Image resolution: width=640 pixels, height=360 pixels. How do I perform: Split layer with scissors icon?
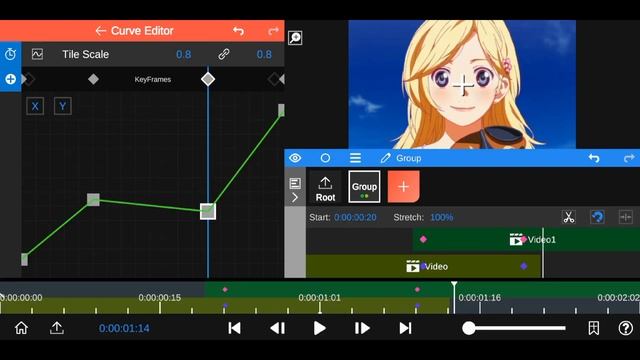coord(569,217)
